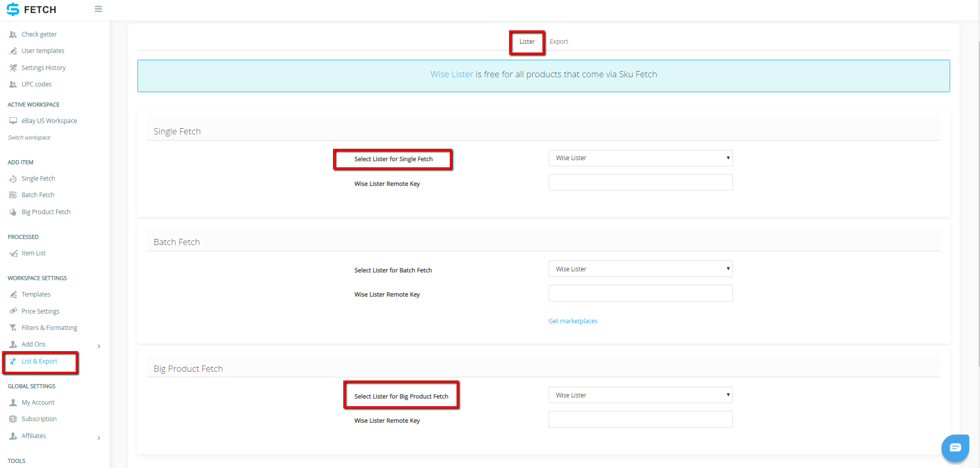Image resolution: width=980 pixels, height=468 pixels.
Task: Expand the Add Ons submenu arrow
Action: 99,346
